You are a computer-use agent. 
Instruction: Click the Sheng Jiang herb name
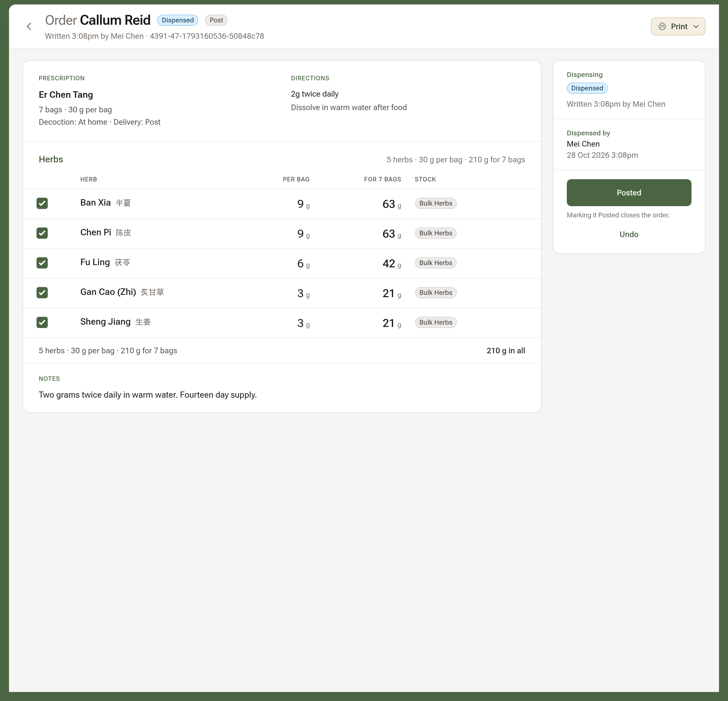pyautogui.click(x=106, y=322)
